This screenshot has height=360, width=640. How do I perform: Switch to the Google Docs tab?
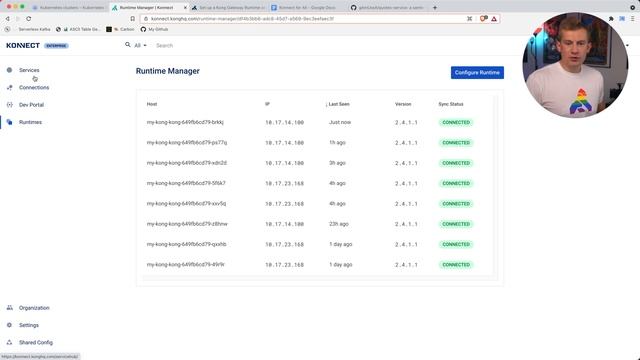tap(307, 7)
